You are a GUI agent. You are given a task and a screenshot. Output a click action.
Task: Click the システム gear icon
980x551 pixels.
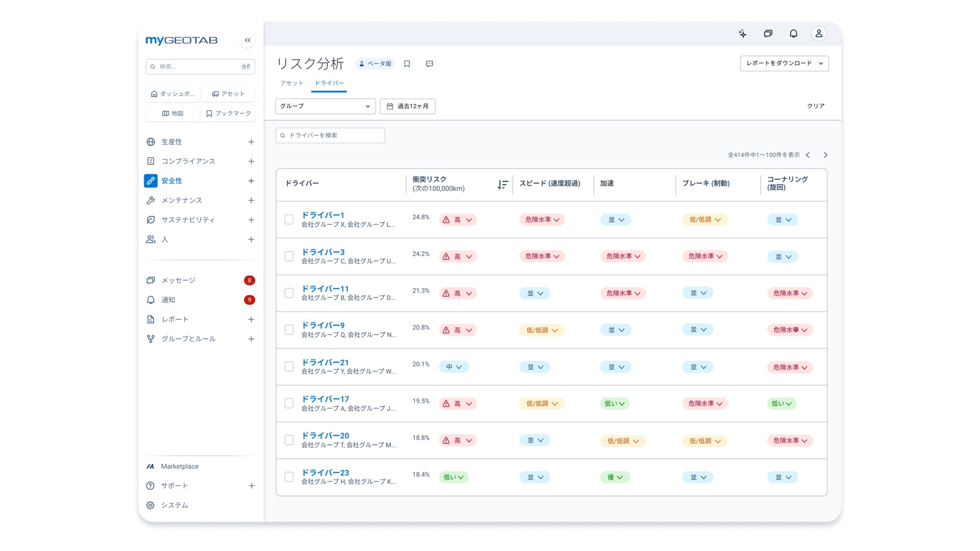coord(150,505)
